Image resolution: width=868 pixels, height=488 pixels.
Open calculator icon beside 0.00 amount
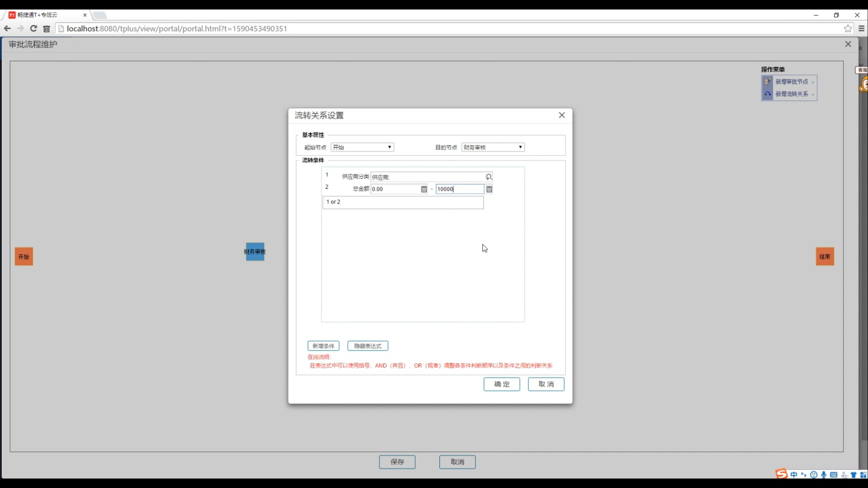pyautogui.click(x=424, y=189)
